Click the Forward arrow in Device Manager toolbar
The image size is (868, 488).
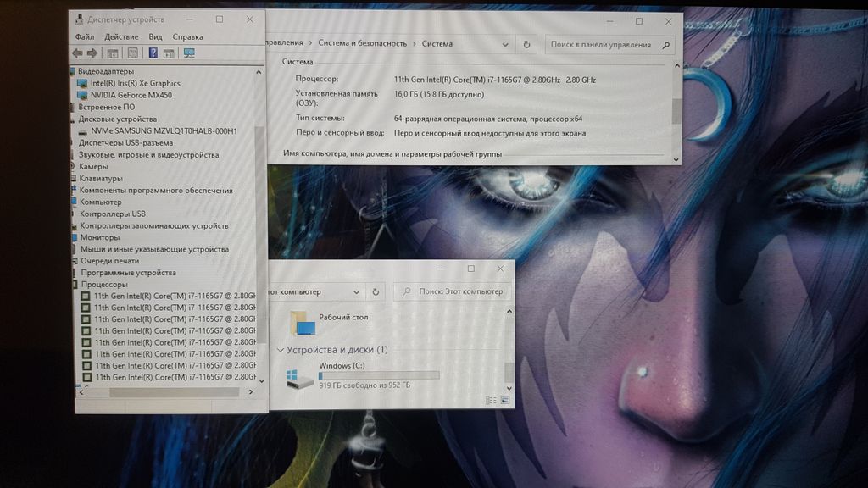click(x=92, y=53)
